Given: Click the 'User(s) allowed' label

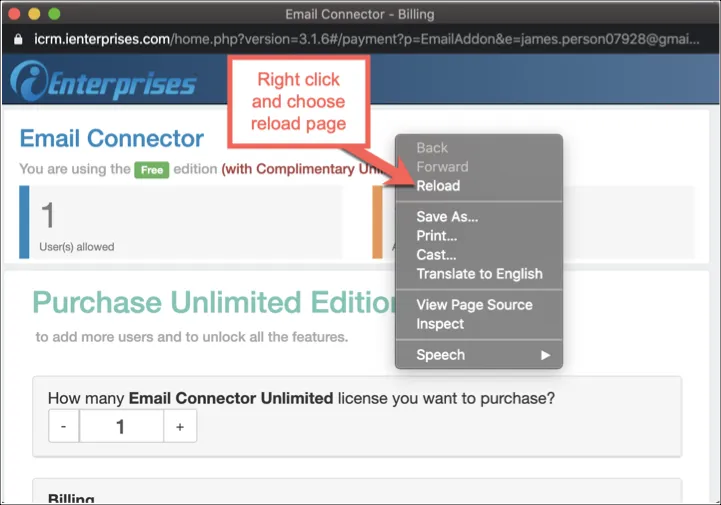Looking at the screenshot, I should click(77, 247).
